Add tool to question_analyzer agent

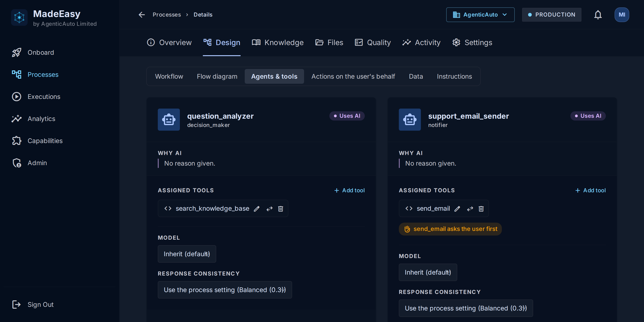(x=349, y=190)
